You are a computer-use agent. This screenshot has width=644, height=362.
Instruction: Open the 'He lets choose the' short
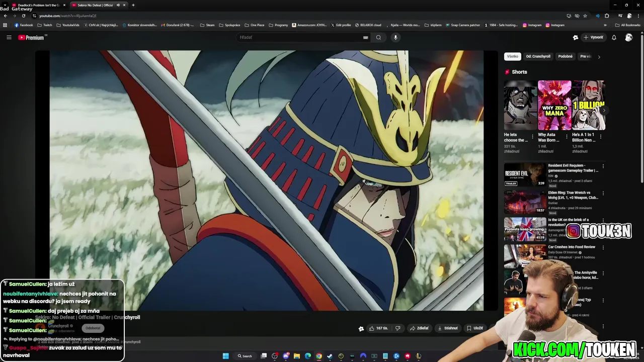pos(520,105)
